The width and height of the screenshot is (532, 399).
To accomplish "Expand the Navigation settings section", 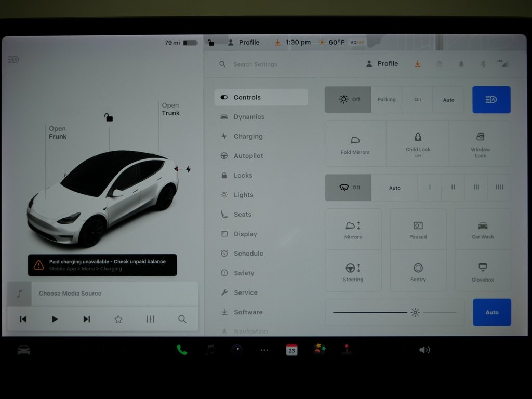I will [251, 330].
